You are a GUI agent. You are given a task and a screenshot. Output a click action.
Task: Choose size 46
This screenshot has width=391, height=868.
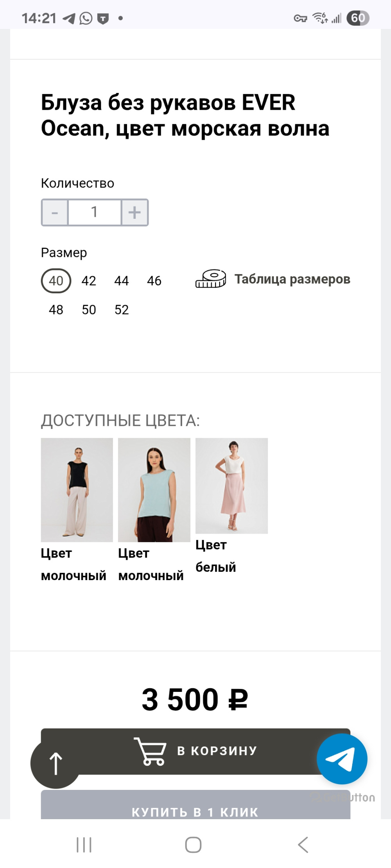(154, 281)
